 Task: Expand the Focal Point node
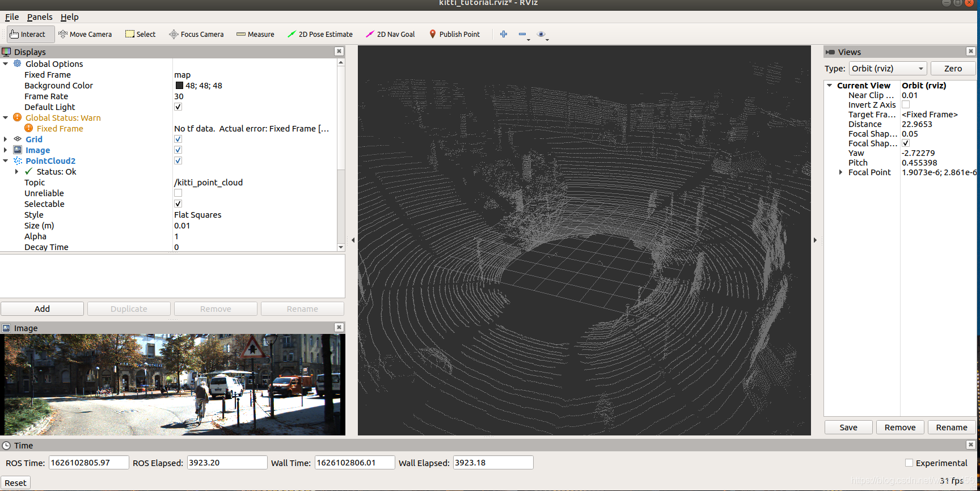click(840, 172)
